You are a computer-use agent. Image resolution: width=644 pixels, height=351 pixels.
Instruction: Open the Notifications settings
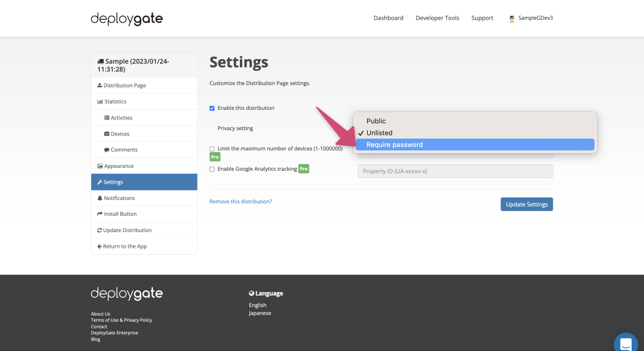[119, 198]
